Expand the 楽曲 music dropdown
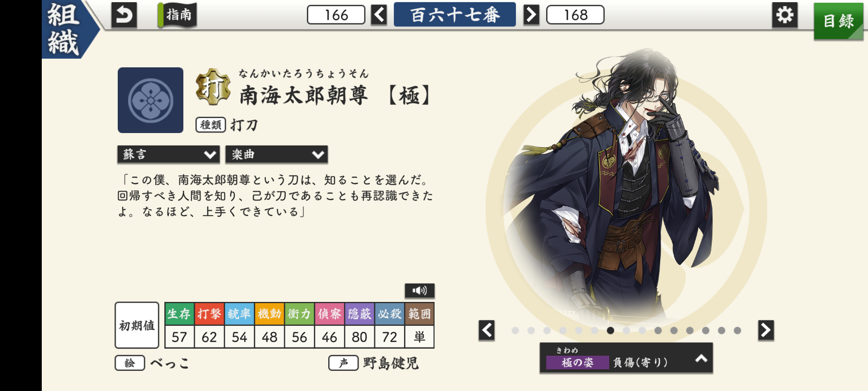 pos(277,155)
